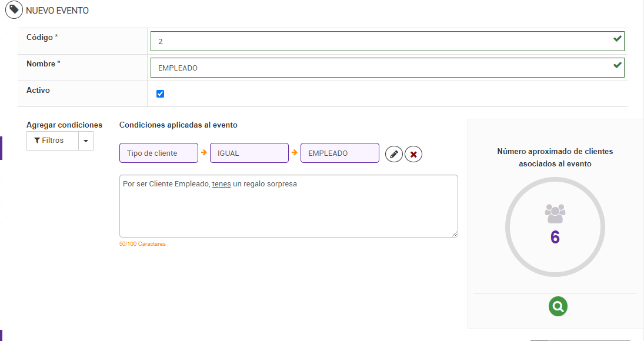Screen dimensions: 644x341
Task: Expand the Filtros dropdown caret
Action: tap(86, 141)
